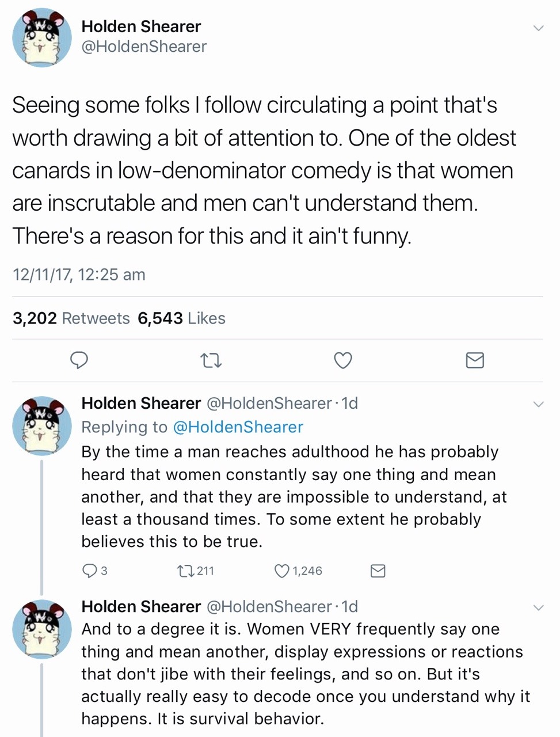Like the reply with 1,246 likes
Image resolution: width=560 pixels, height=737 pixels.
[x=282, y=571]
